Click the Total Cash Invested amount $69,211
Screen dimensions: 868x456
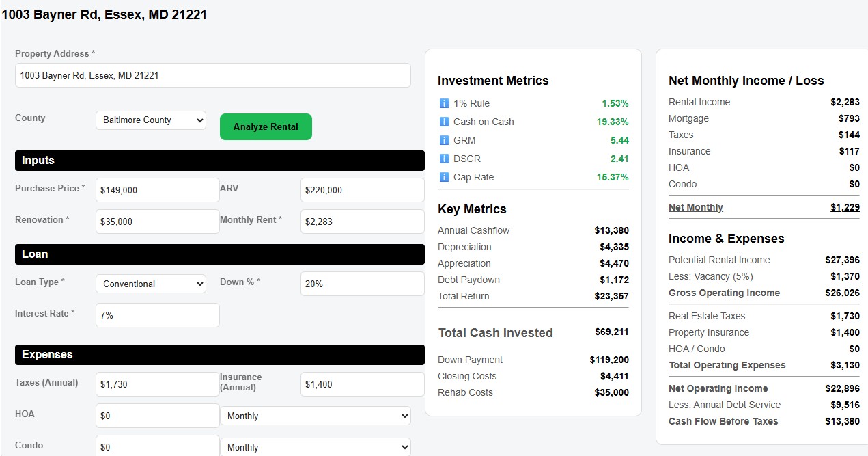pos(612,332)
